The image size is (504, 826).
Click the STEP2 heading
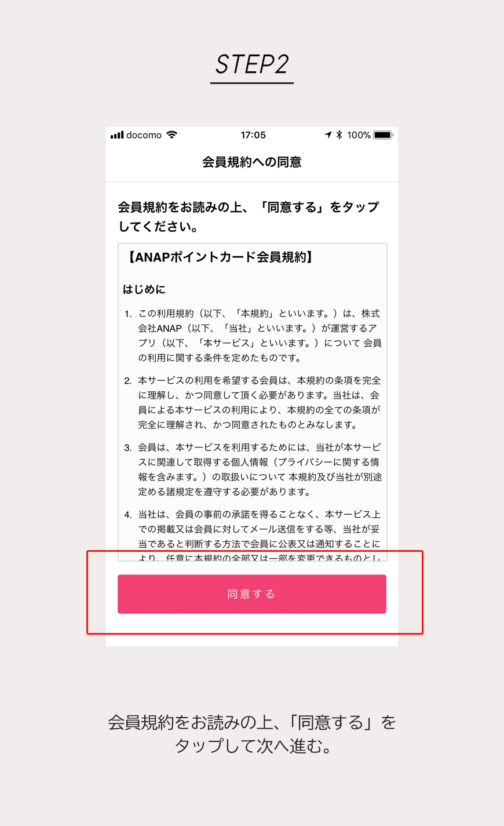coord(252,64)
